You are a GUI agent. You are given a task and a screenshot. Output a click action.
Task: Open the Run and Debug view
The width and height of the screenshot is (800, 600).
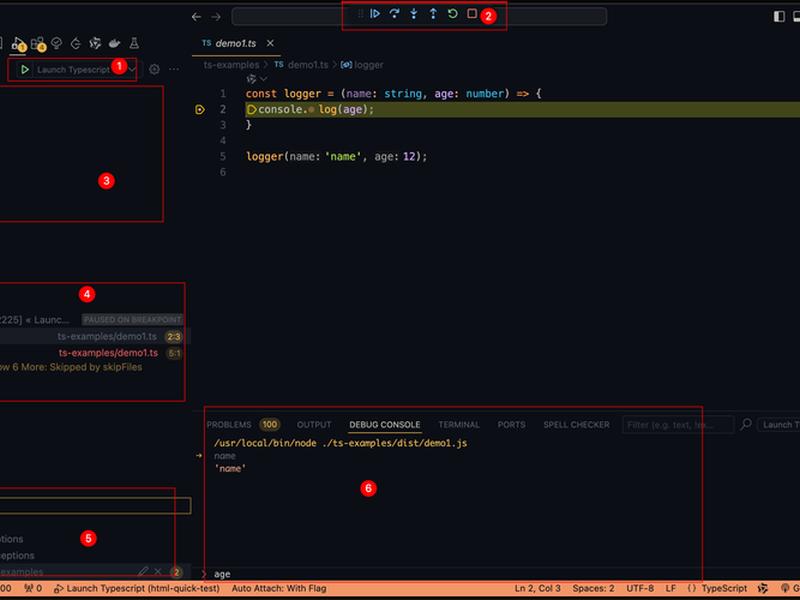click(18, 44)
